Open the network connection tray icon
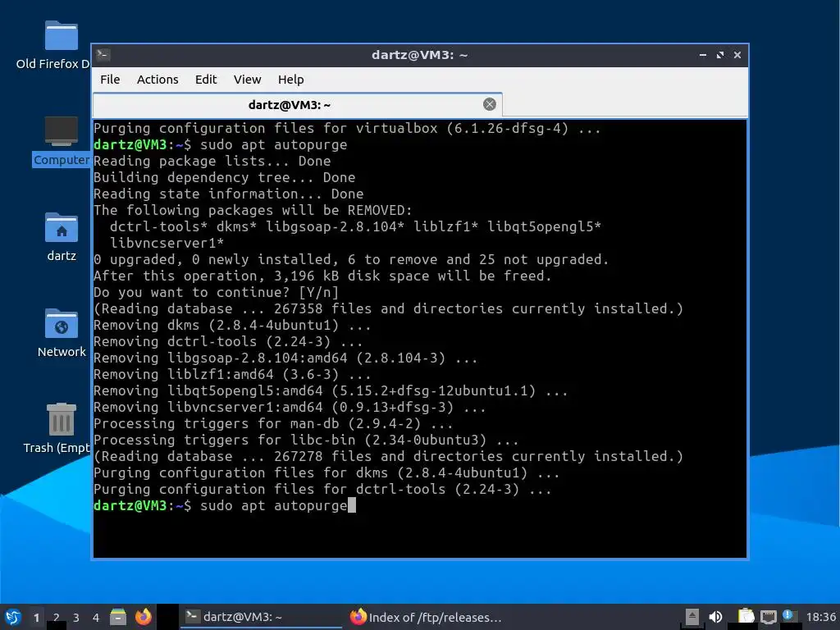The height and width of the screenshot is (630, 840). pos(768,617)
